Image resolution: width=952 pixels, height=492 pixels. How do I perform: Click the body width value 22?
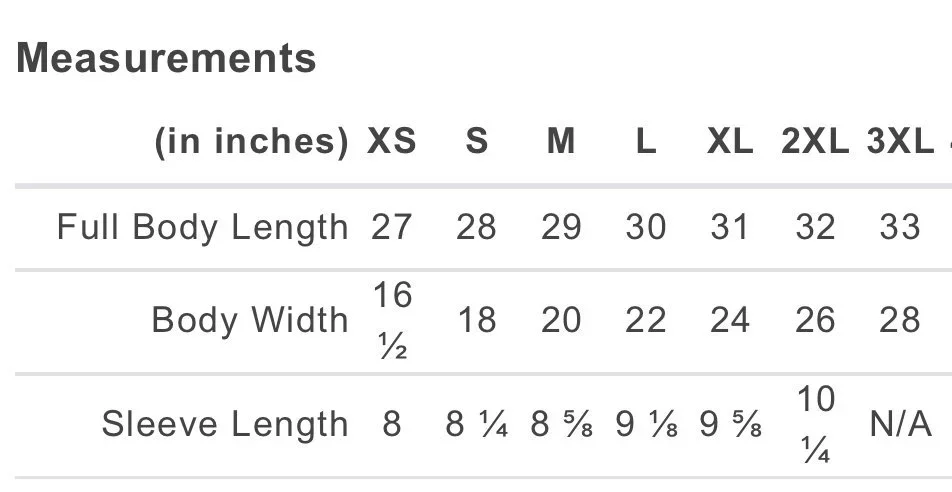click(x=645, y=319)
